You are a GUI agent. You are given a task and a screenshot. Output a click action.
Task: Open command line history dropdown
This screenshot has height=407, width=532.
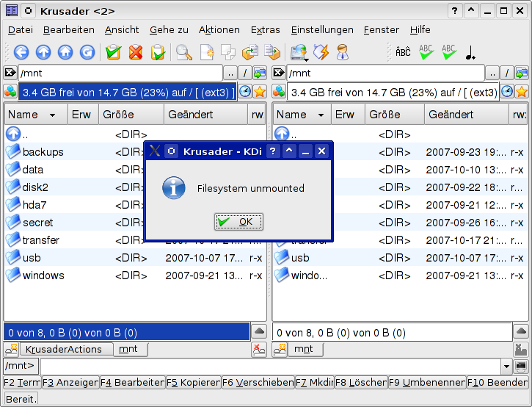pos(506,367)
